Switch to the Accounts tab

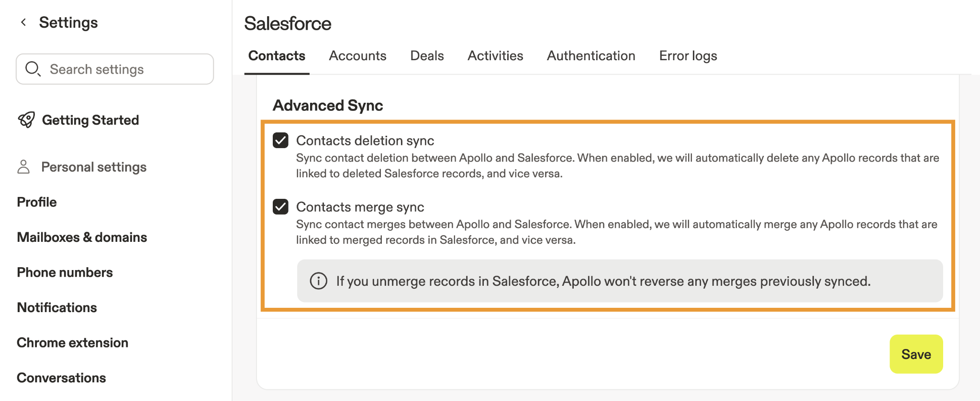coord(357,56)
